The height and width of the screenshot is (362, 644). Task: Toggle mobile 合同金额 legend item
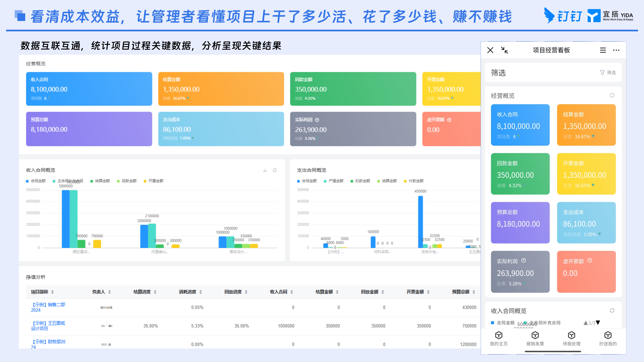(503, 323)
